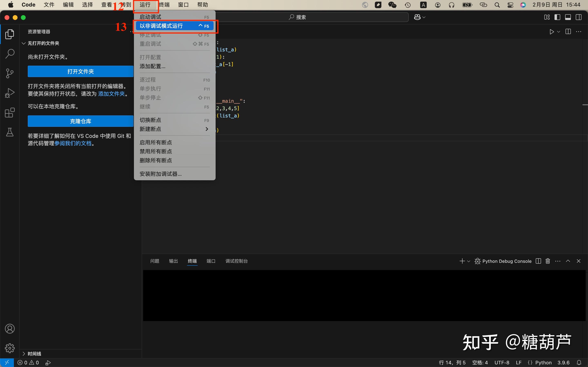This screenshot has height=367, width=588.
Task: Open the 帮助 menu
Action: pyautogui.click(x=202, y=5)
